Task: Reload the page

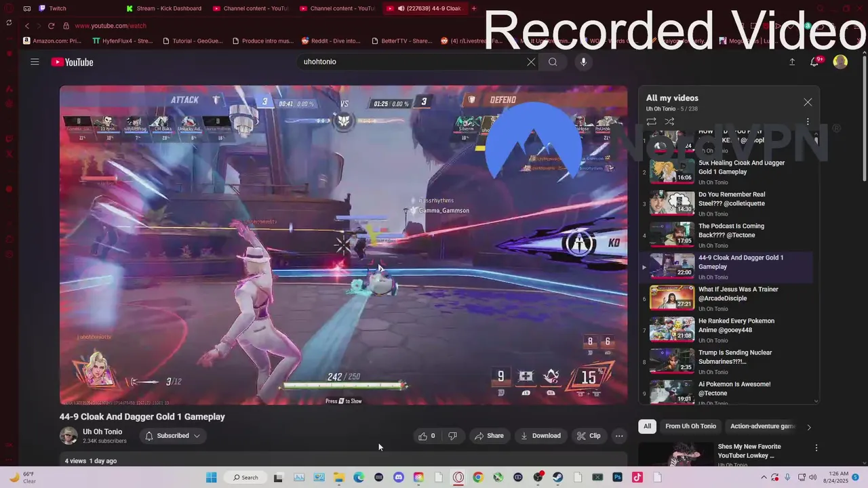Action: pos(51,26)
